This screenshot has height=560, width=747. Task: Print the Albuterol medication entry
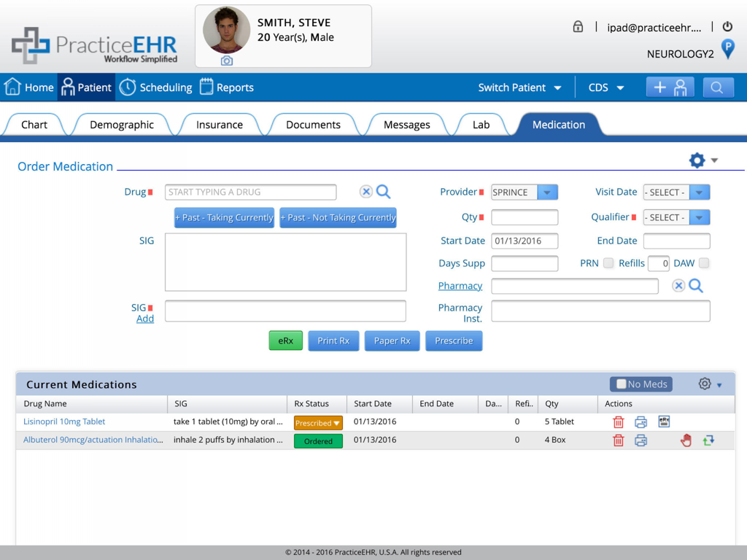coord(640,440)
